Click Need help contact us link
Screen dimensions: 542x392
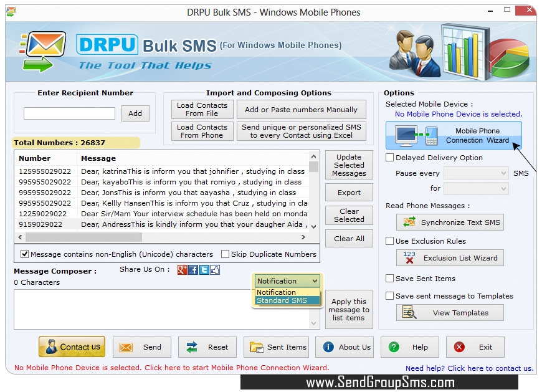[469, 368]
